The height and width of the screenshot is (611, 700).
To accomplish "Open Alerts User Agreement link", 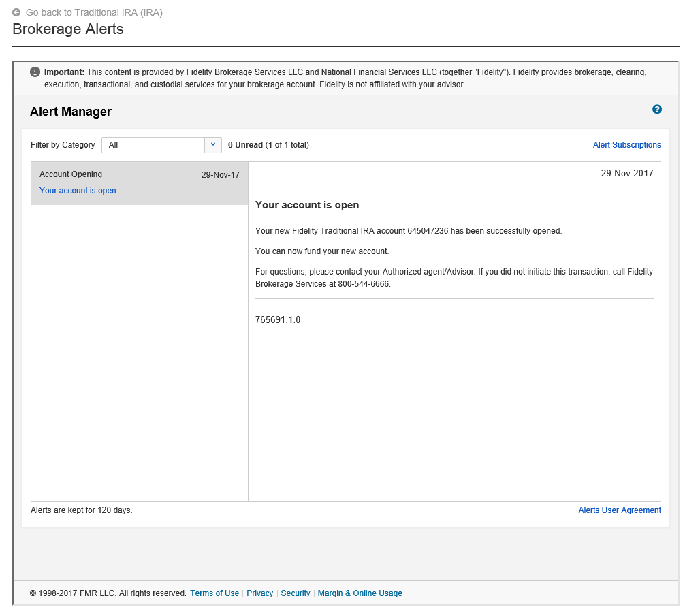I will tap(620, 510).
